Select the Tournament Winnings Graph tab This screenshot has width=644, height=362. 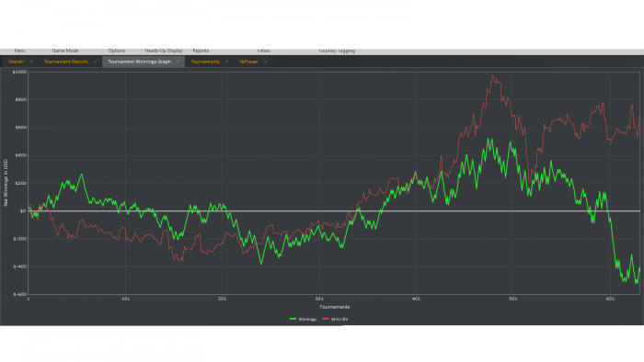coord(139,62)
